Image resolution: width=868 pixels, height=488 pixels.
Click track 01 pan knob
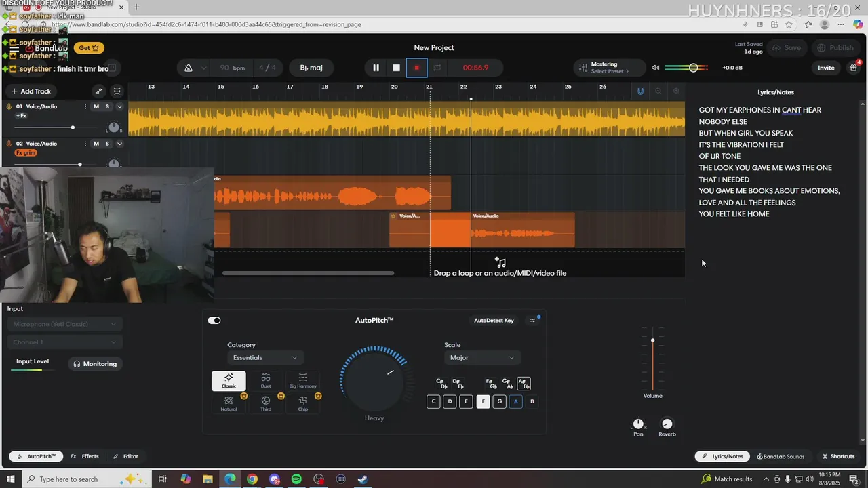point(114,127)
